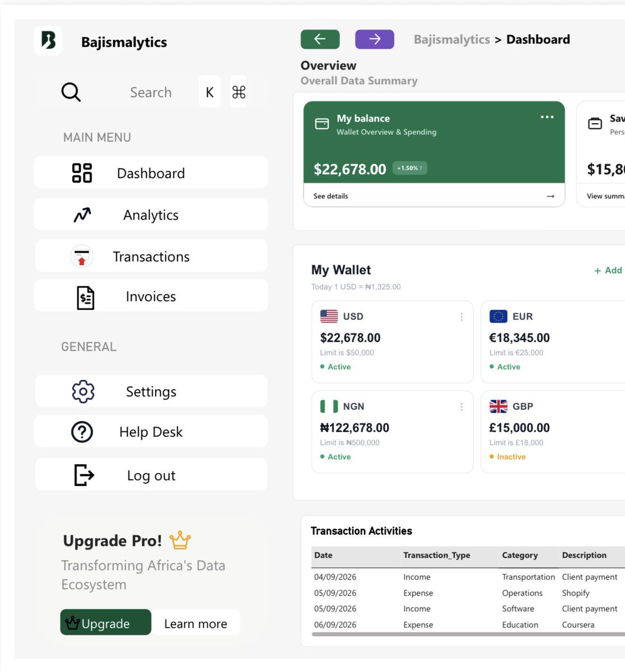This screenshot has width=625, height=672.
Task: Click the search magnifier icon
Action: click(x=71, y=92)
